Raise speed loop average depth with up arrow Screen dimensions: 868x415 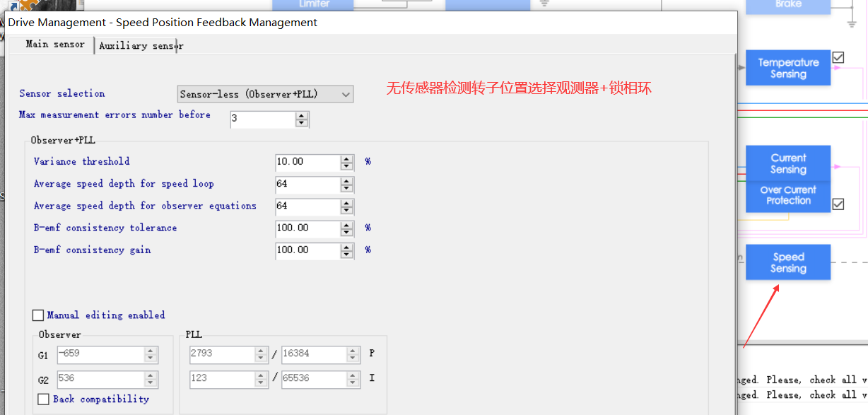346,180
